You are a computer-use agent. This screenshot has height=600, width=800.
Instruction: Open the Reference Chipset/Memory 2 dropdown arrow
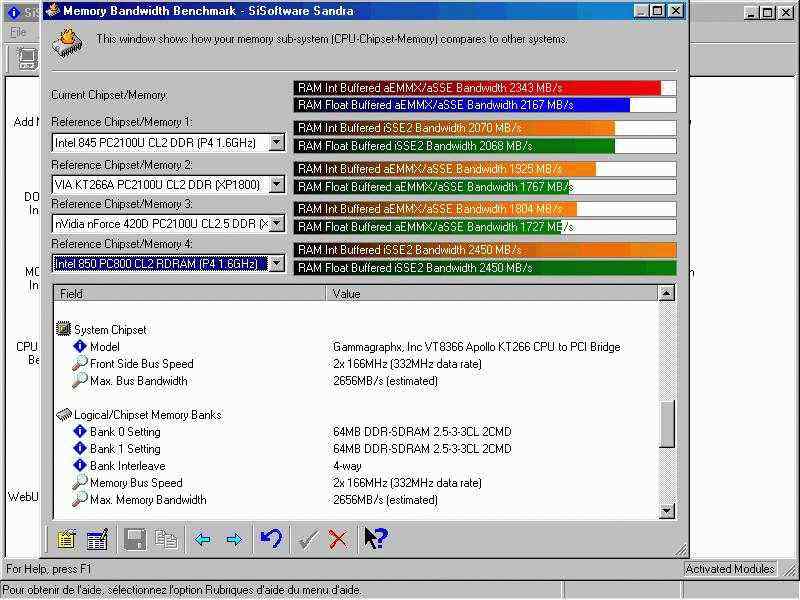(277, 184)
